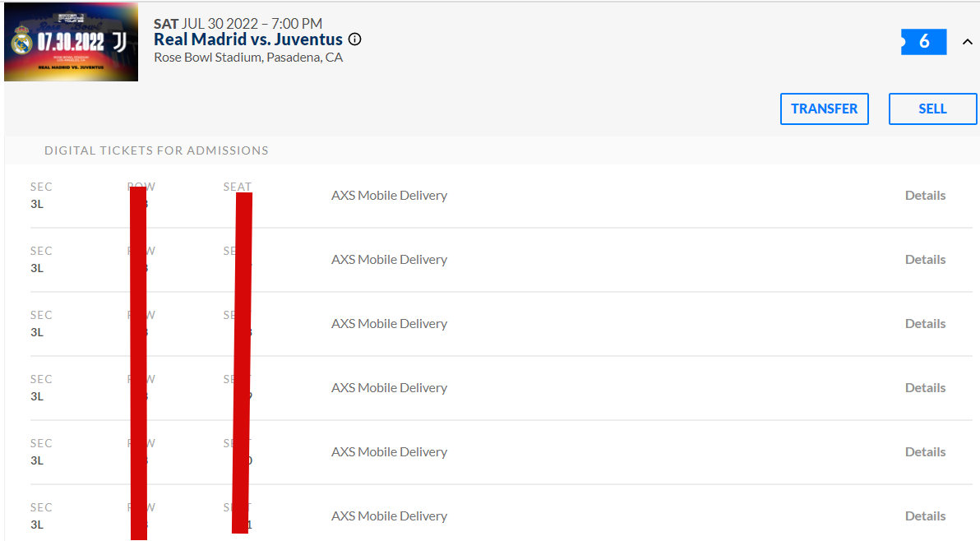Screen dimensions: 980x541
Task: Open Details for the second ticket
Action: click(x=925, y=260)
